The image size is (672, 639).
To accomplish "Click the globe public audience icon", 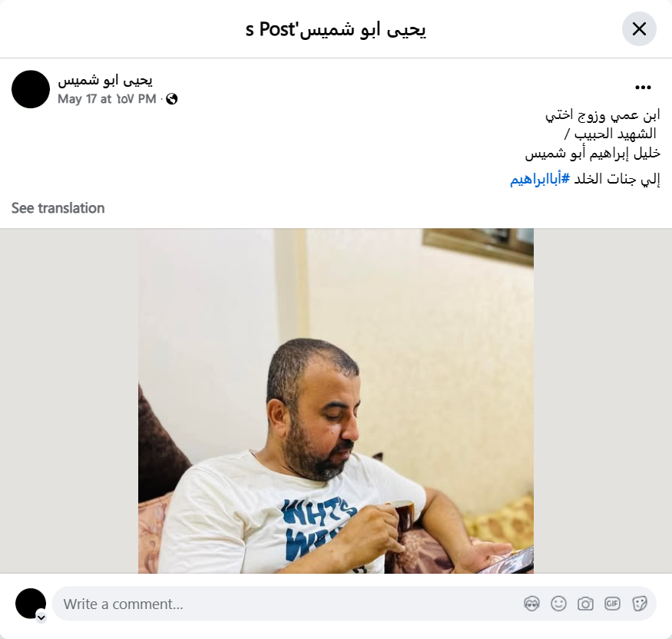I will point(172,99).
